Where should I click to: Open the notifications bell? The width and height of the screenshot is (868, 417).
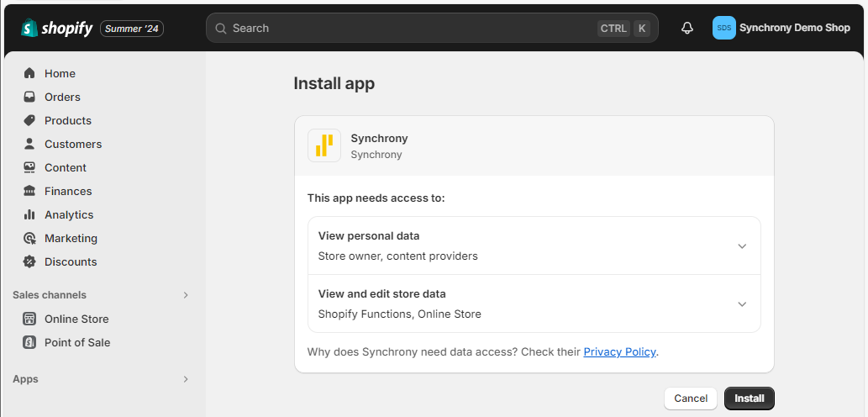click(x=687, y=29)
